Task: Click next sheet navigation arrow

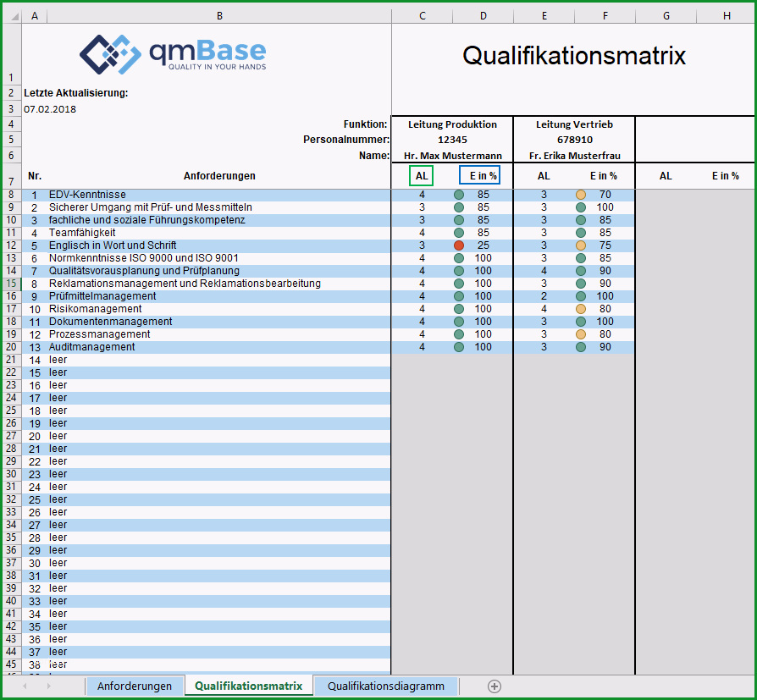Action: pos(49,686)
